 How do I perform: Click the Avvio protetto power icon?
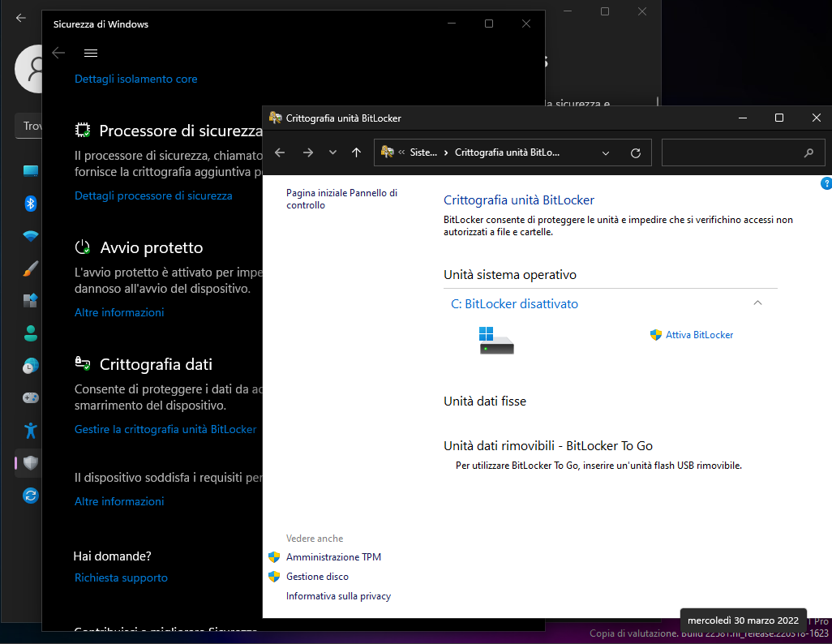[x=82, y=247]
